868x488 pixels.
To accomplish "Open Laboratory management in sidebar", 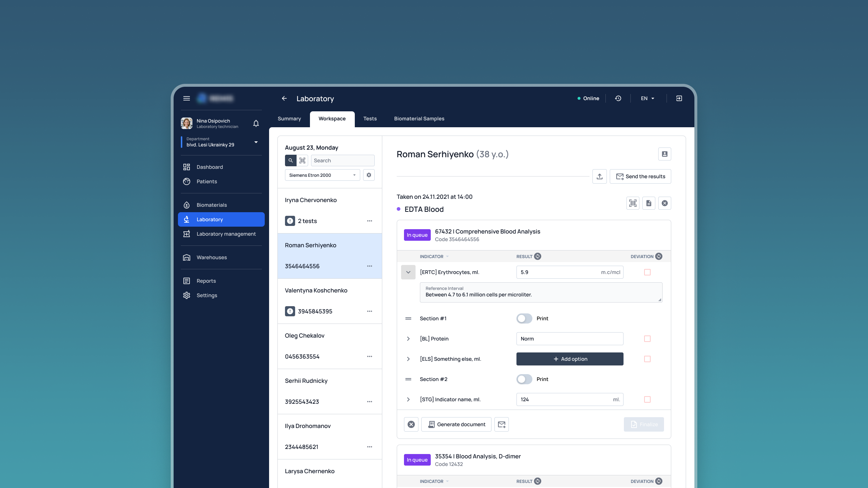I will click(226, 234).
